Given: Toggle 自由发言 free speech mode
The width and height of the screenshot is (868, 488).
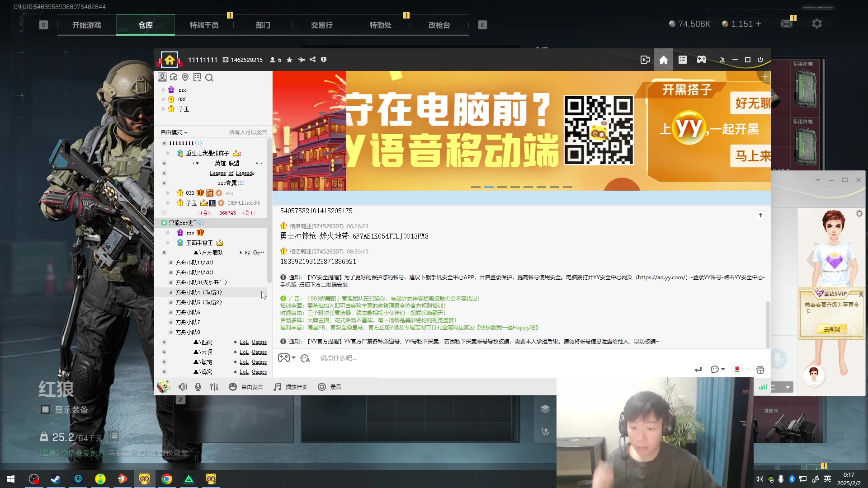Looking at the screenshot, I should (246, 387).
